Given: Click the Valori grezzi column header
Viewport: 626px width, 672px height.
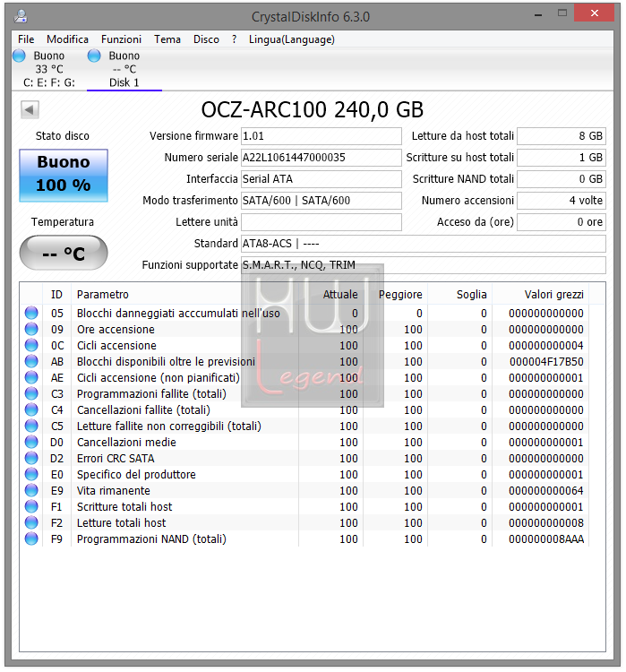Looking at the screenshot, I should coord(540,295).
